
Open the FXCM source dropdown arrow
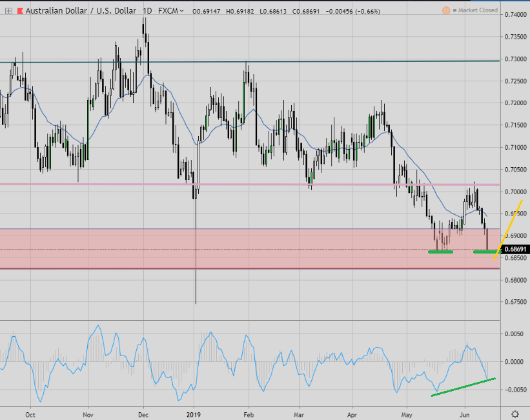[182, 11]
